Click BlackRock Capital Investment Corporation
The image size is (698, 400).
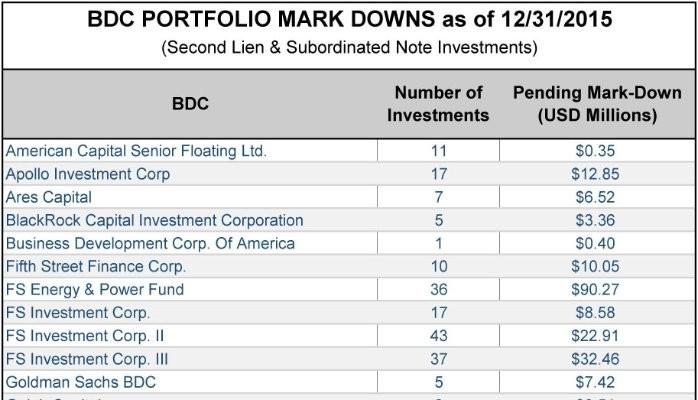(155, 220)
